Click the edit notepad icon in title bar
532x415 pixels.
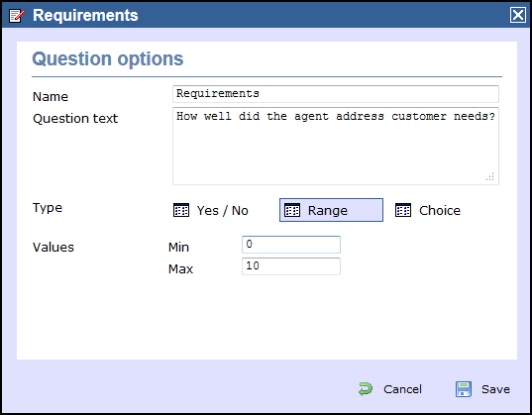17,16
